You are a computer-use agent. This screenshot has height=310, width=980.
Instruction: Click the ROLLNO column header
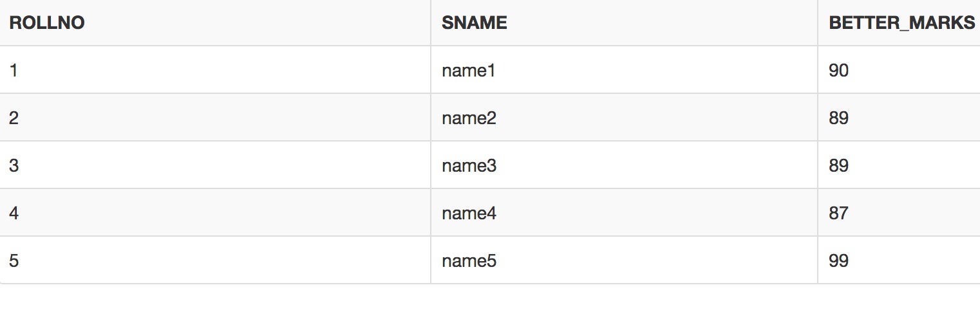point(215,23)
